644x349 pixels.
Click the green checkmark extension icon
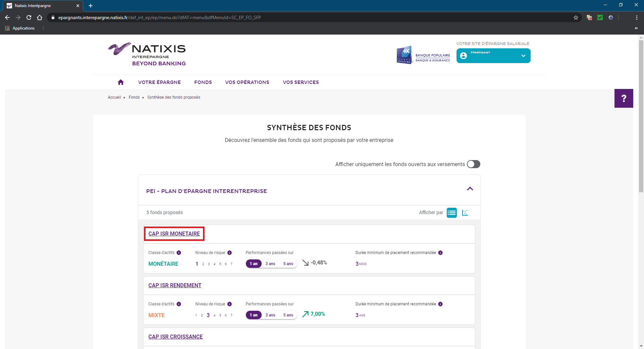point(600,17)
